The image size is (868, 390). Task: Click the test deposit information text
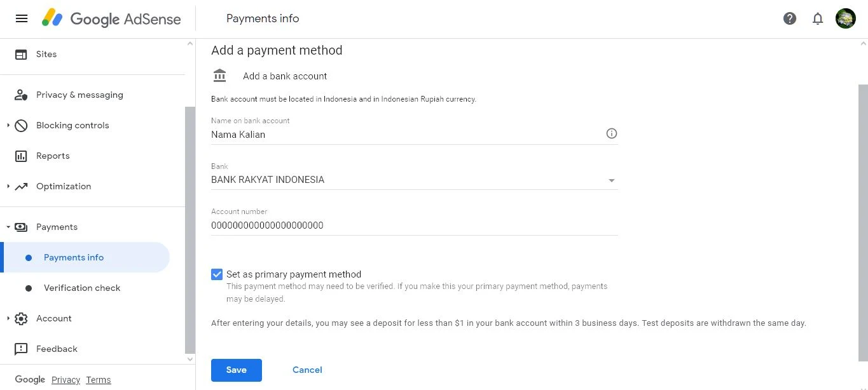coord(509,323)
